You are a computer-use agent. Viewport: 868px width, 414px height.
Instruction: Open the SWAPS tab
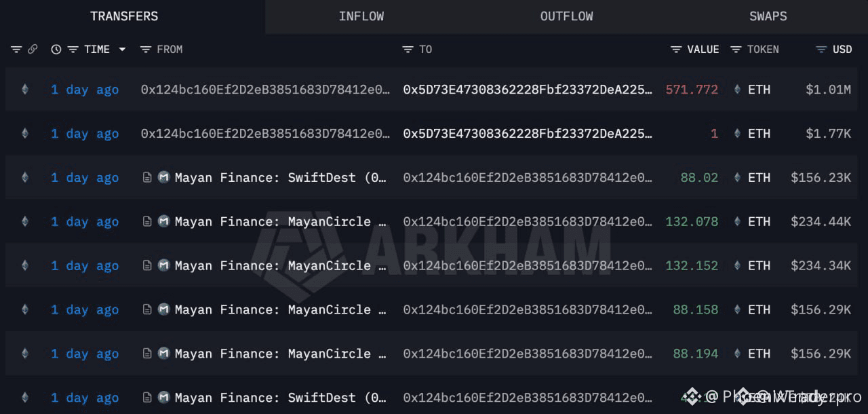coord(768,16)
